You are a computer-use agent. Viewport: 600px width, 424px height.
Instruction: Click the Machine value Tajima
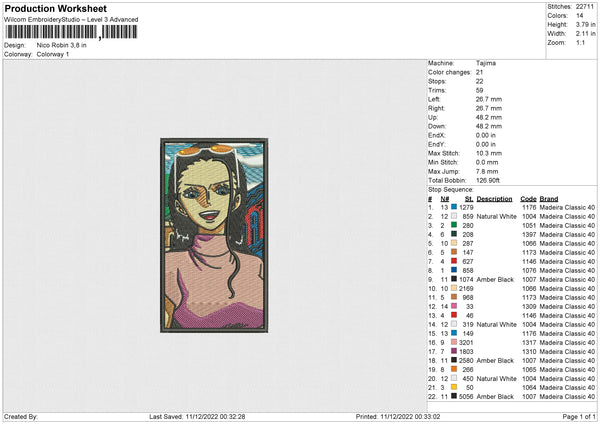(x=486, y=63)
